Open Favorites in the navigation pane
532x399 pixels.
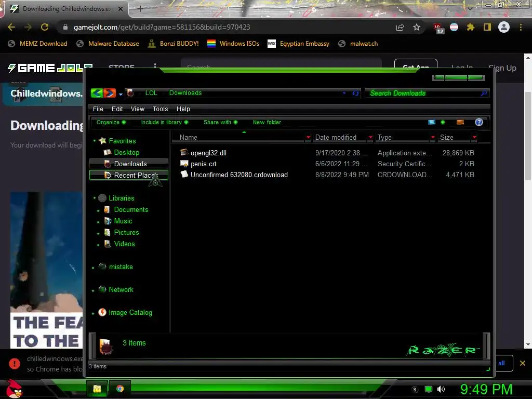pos(122,141)
